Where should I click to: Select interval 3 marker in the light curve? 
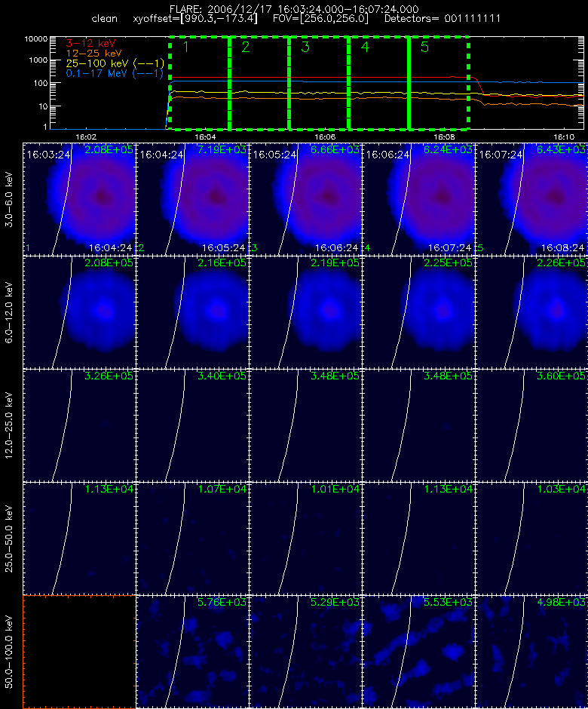click(305, 47)
